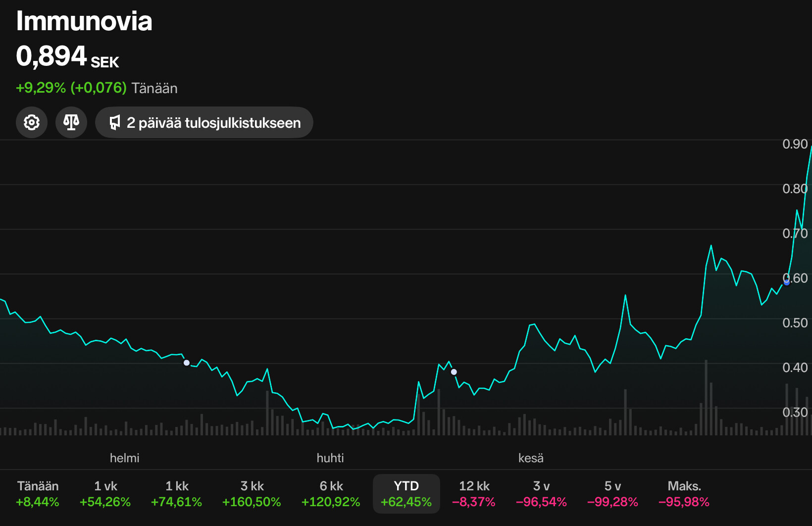812x526 pixels.
Task: Click blue marker near 0.60 level
Action: (787, 282)
